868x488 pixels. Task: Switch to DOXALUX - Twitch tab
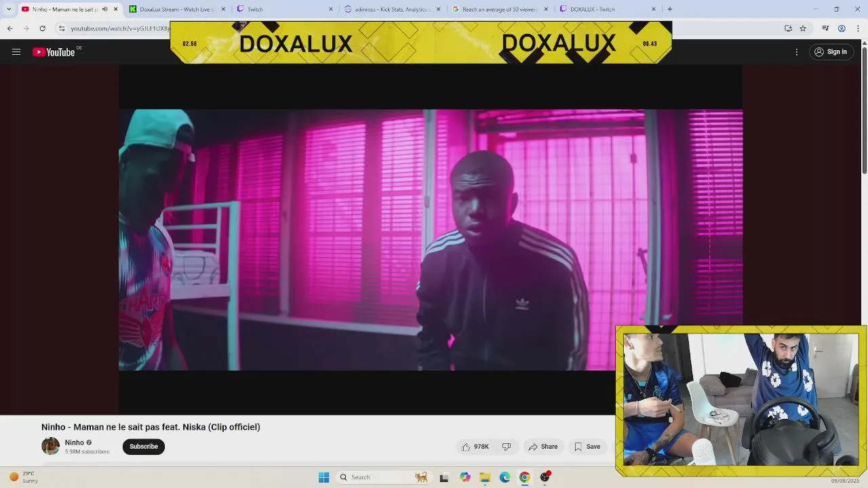pyautogui.click(x=608, y=9)
